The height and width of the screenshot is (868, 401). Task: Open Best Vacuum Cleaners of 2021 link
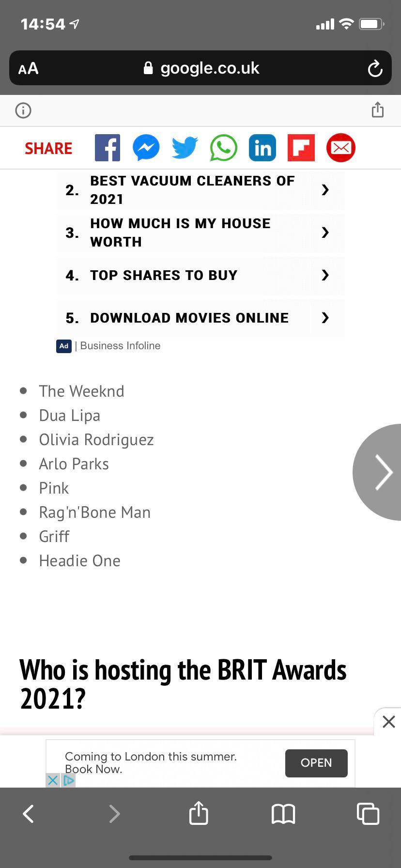click(x=200, y=190)
